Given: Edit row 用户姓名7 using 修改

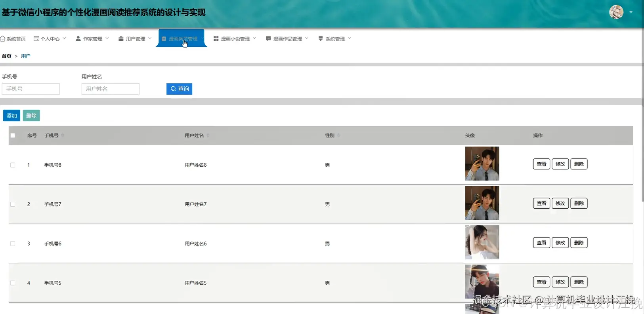Looking at the screenshot, I should pyautogui.click(x=560, y=204).
